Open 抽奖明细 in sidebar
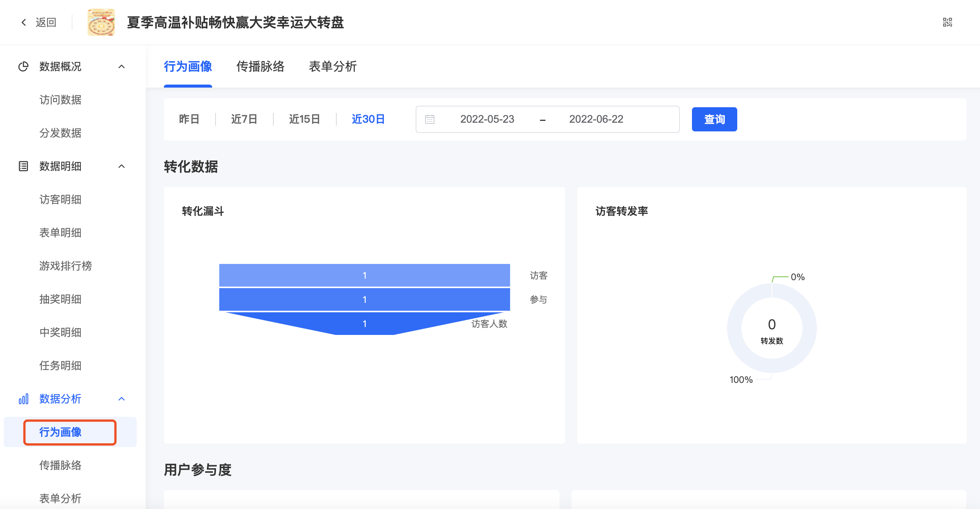Viewport: 980px width, 509px height. (x=60, y=299)
